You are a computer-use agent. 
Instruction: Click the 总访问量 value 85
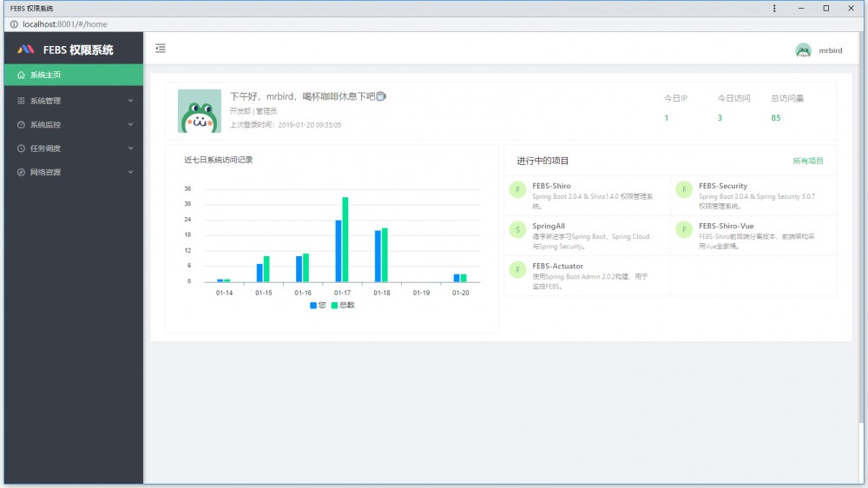coord(775,118)
